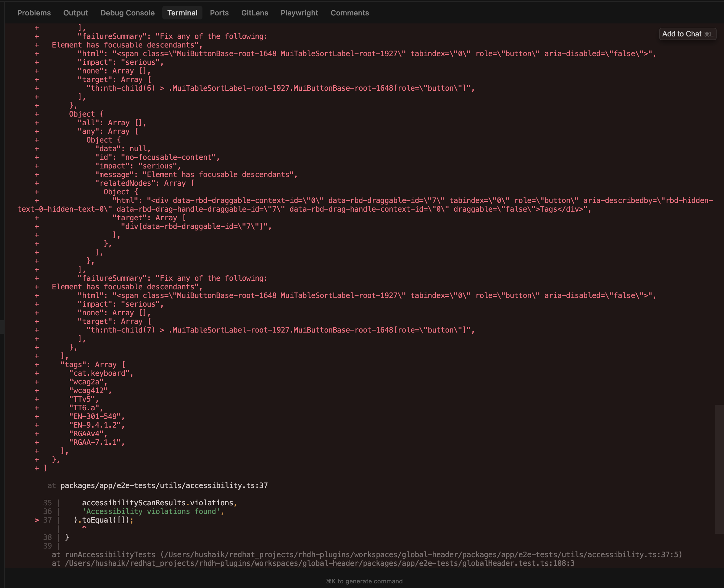The width and height of the screenshot is (724, 588).
Task: Click the terminal vertical scrollbar thumb
Action: coord(719,469)
